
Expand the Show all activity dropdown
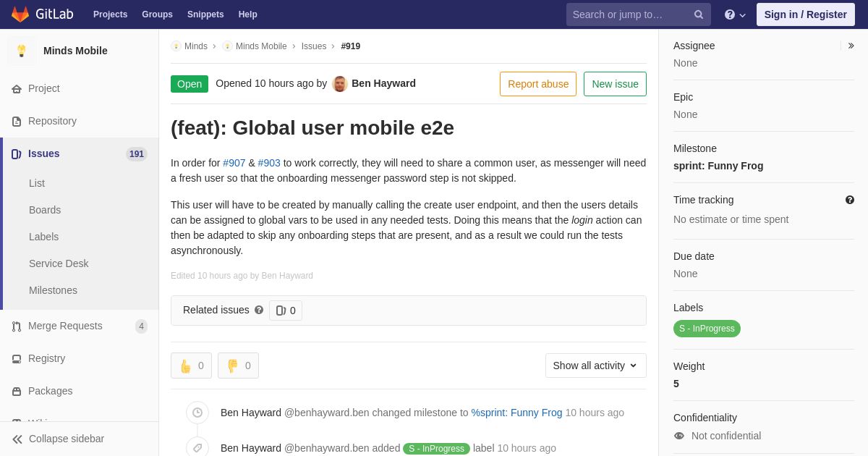[x=596, y=366]
